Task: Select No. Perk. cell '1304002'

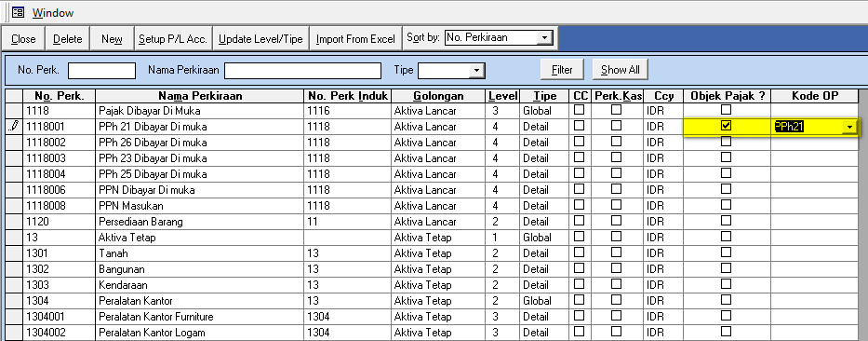Action: pos(60,333)
